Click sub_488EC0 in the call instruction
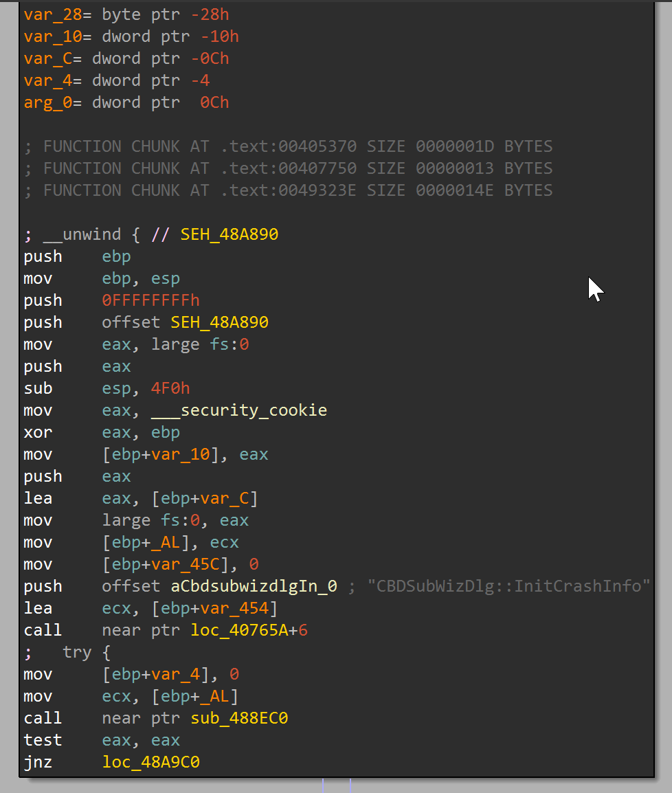Image resolution: width=672 pixels, height=793 pixels. pyautogui.click(x=239, y=718)
